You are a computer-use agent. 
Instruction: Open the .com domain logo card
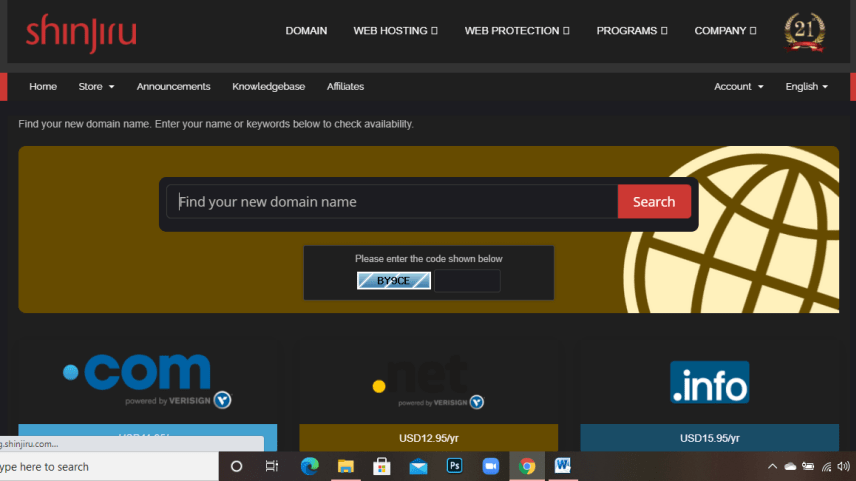click(x=147, y=381)
